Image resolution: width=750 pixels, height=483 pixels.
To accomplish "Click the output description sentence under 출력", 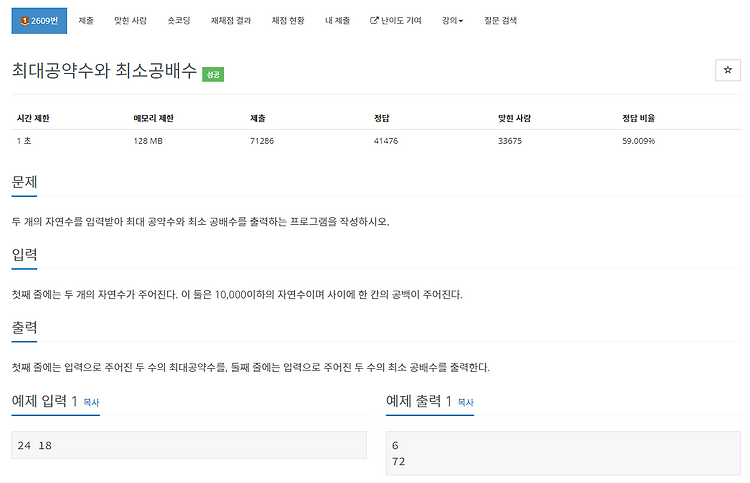I will (x=251, y=367).
